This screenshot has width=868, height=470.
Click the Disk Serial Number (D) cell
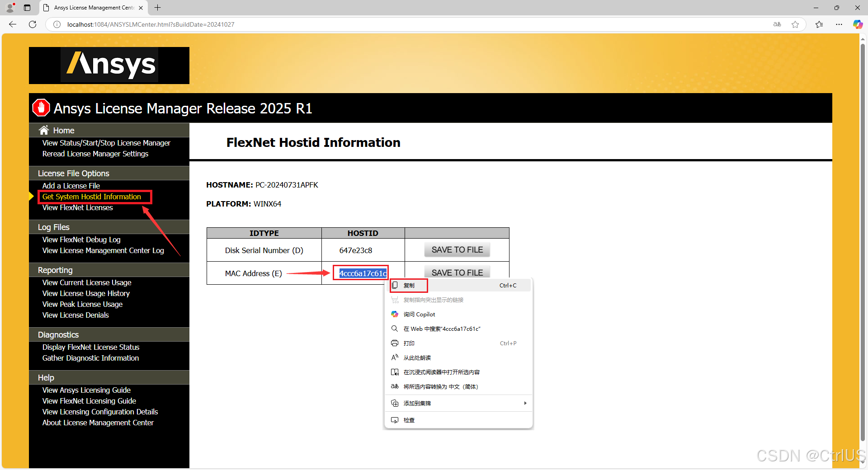point(264,250)
